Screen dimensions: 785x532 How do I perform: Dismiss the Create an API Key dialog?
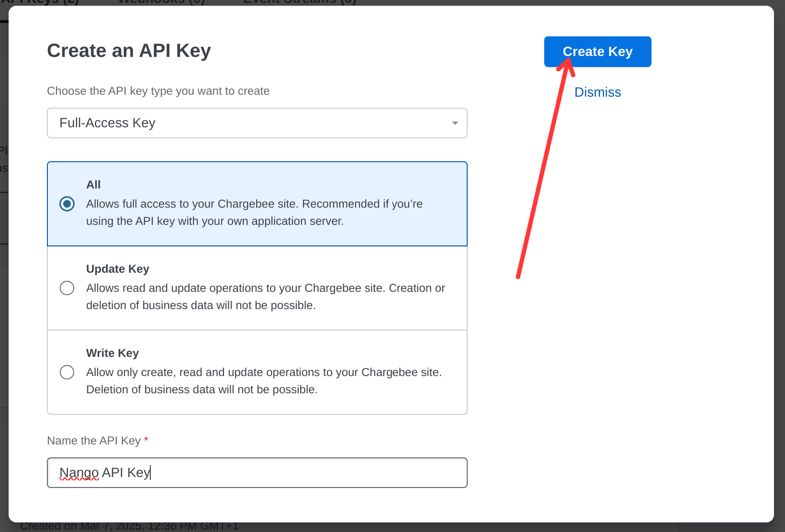[597, 92]
